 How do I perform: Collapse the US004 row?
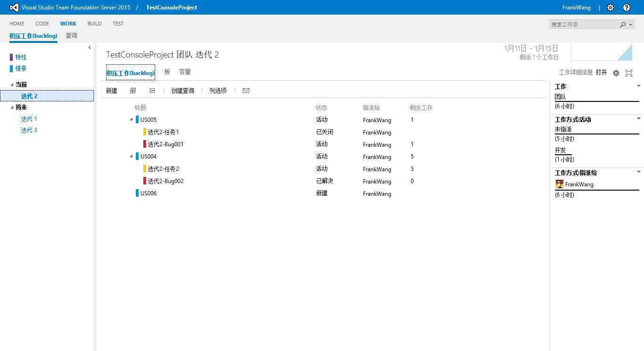click(132, 157)
